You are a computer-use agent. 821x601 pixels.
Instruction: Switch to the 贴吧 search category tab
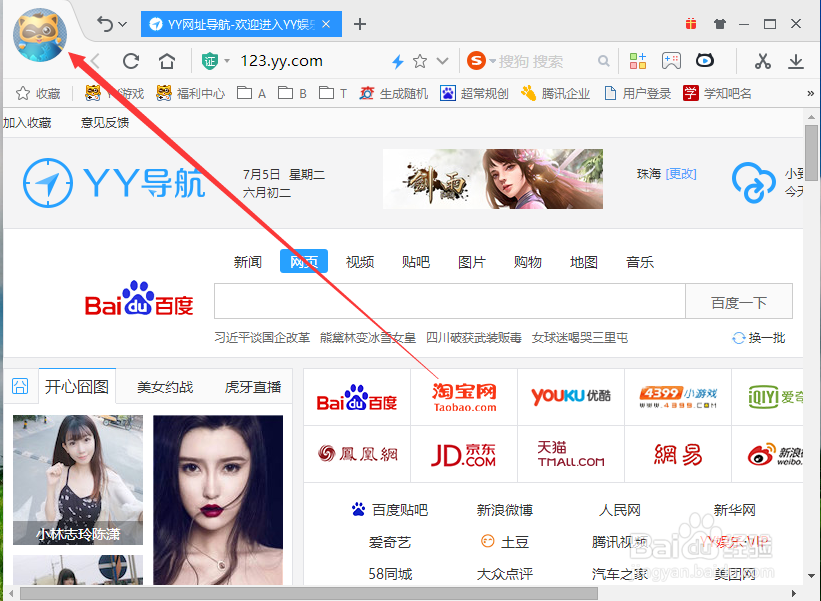415,261
